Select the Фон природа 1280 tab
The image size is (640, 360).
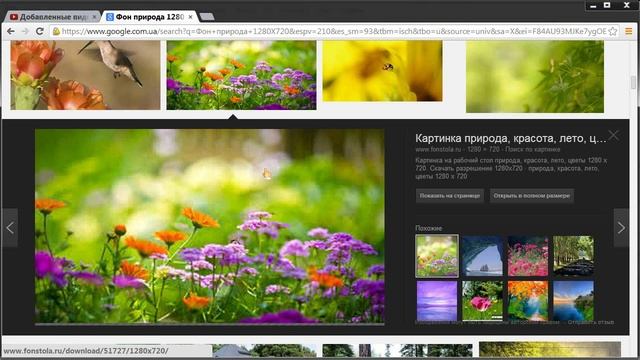(x=149, y=17)
